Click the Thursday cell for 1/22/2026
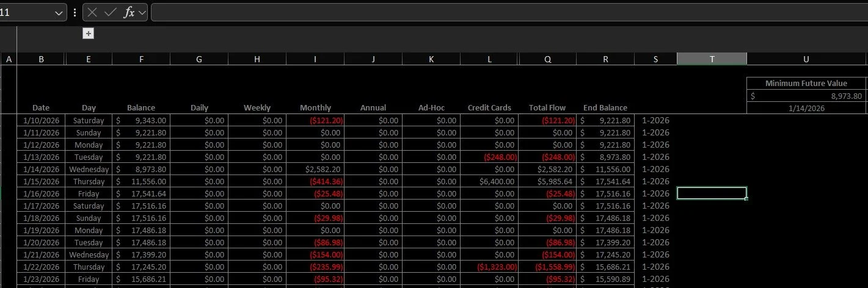The width and height of the screenshot is (868, 288). [89, 267]
